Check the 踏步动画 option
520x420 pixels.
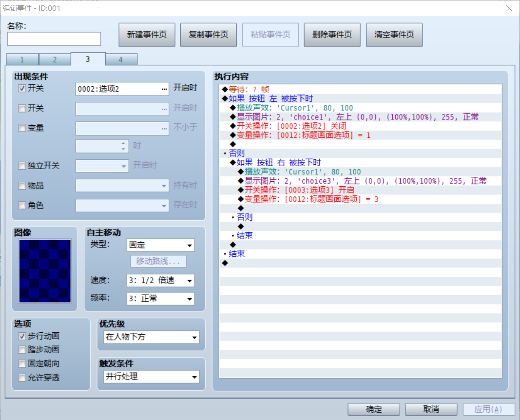(22, 349)
